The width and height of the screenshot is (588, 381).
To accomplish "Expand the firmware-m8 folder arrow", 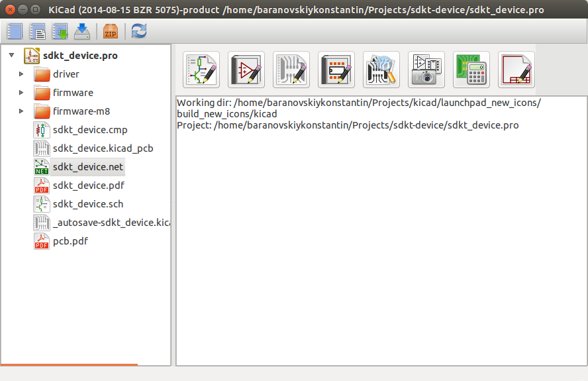I will point(21,111).
